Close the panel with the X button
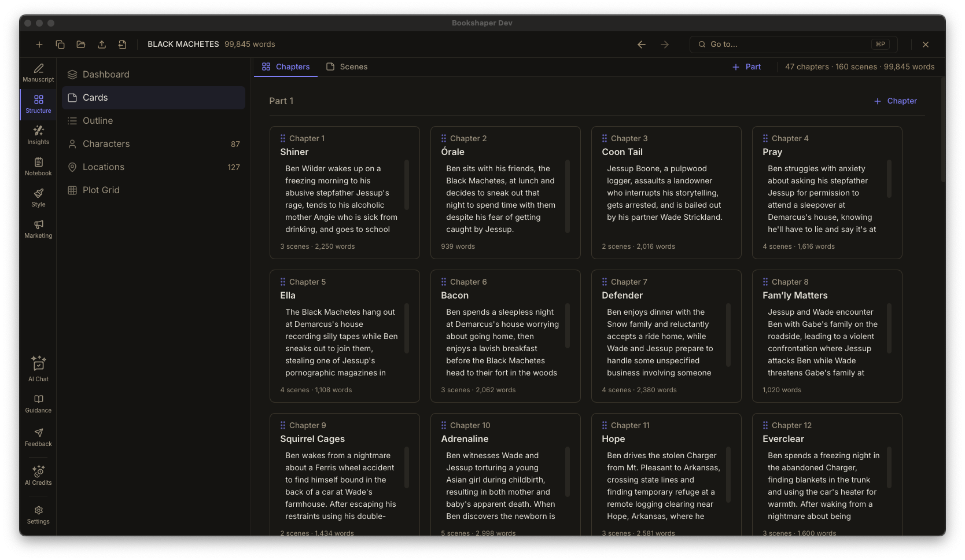The image size is (965, 560). click(x=926, y=45)
